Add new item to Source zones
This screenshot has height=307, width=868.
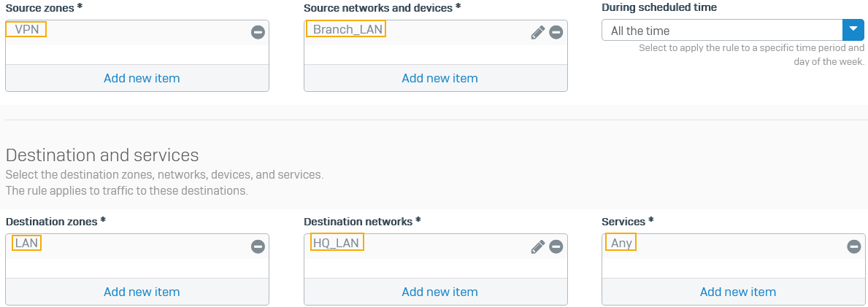tap(142, 78)
